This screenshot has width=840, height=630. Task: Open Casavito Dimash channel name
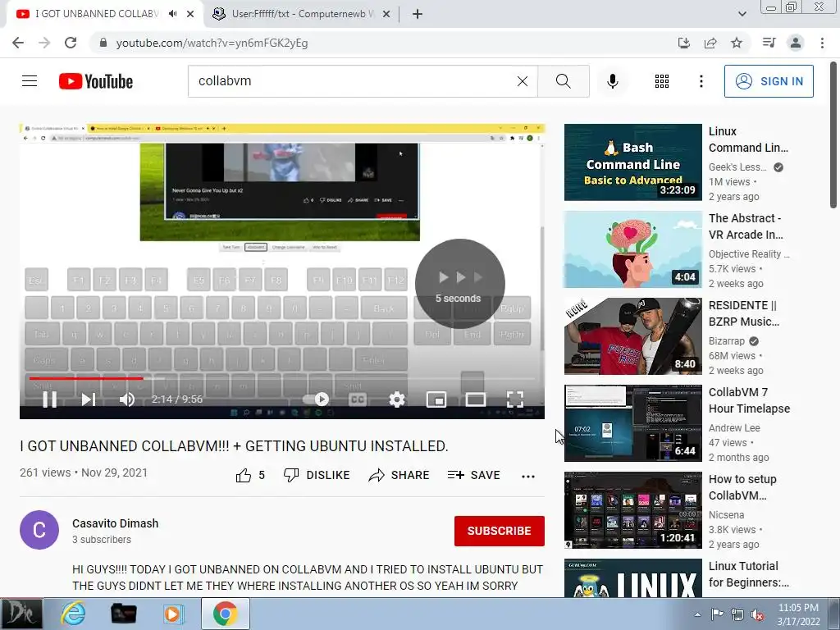115,523
